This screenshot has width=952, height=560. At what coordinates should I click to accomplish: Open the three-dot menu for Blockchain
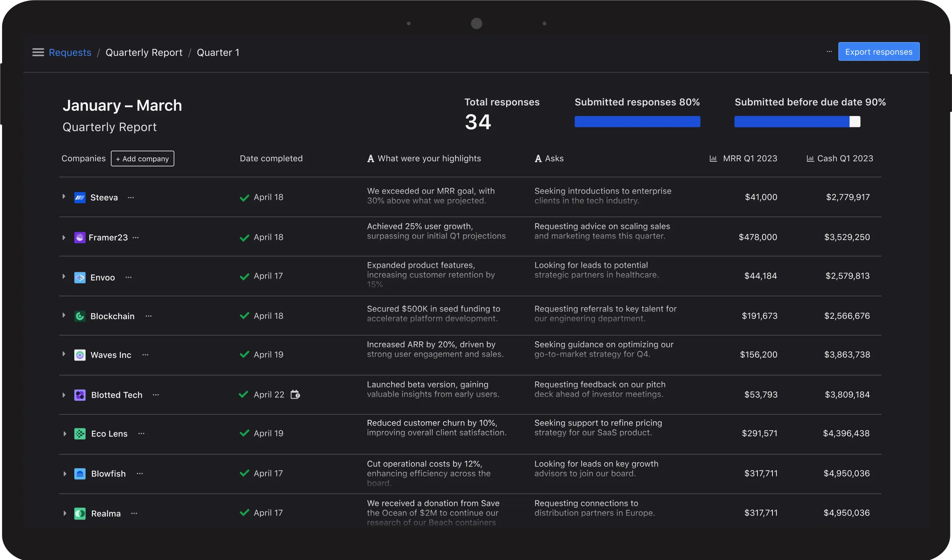pos(149,316)
